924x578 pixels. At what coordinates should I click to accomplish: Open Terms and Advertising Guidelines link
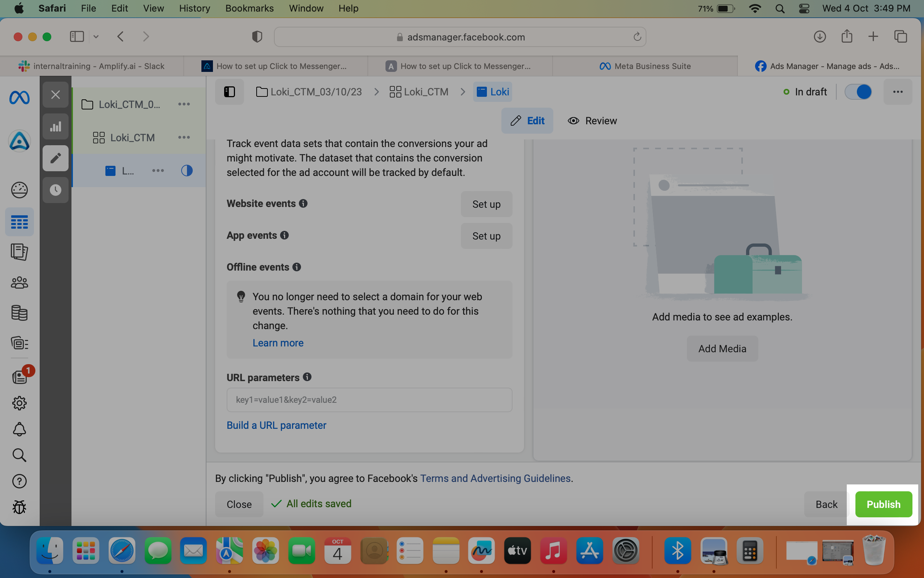coord(495,478)
